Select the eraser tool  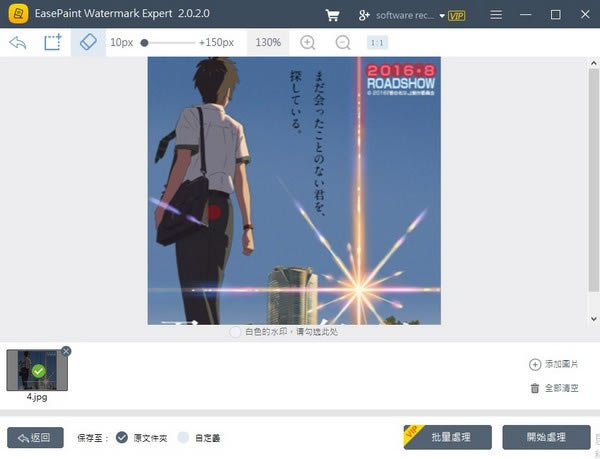click(x=87, y=43)
